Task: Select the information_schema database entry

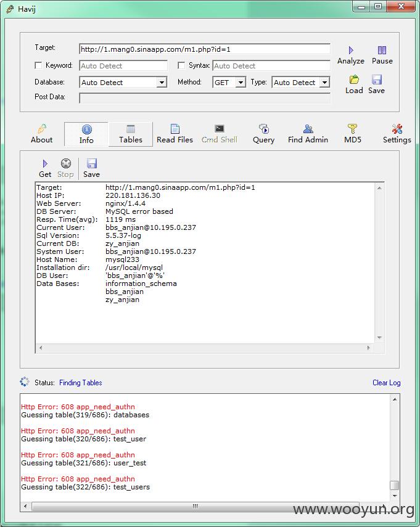Action: point(141,284)
